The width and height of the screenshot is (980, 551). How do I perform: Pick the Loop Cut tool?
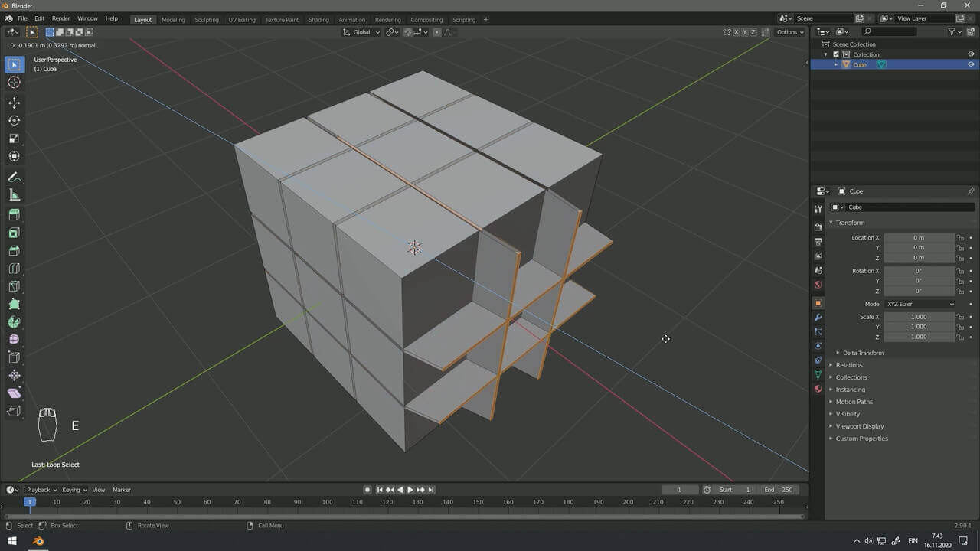[14, 269]
